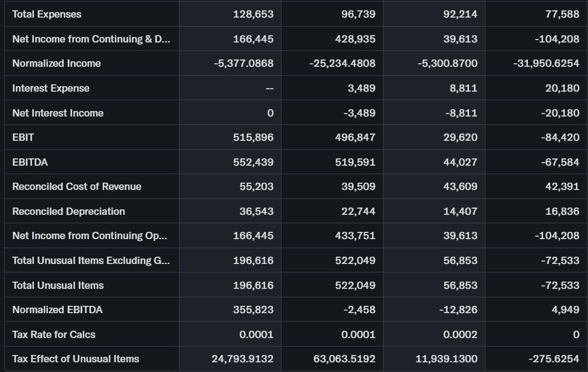
Task: Click the Normalized Income row label
Action: (56, 63)
